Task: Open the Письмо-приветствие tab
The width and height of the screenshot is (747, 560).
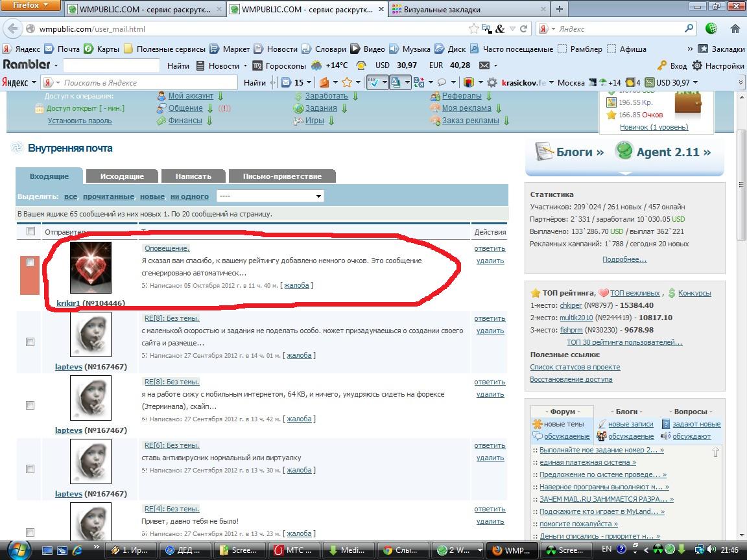Action: (x=282, y=176)
